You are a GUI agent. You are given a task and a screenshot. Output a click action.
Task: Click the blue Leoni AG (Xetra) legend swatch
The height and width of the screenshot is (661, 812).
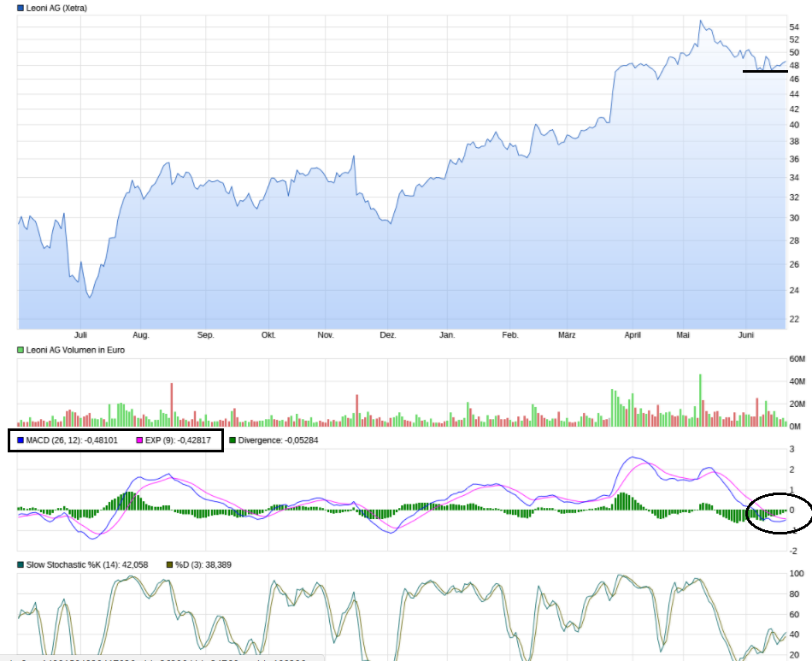click(x=21, y=9)
